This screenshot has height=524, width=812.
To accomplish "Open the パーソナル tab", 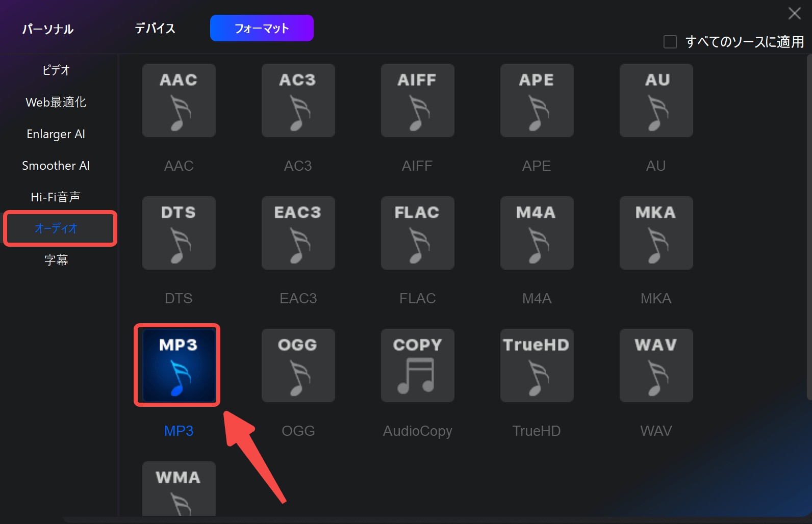I will pos(48,29).
